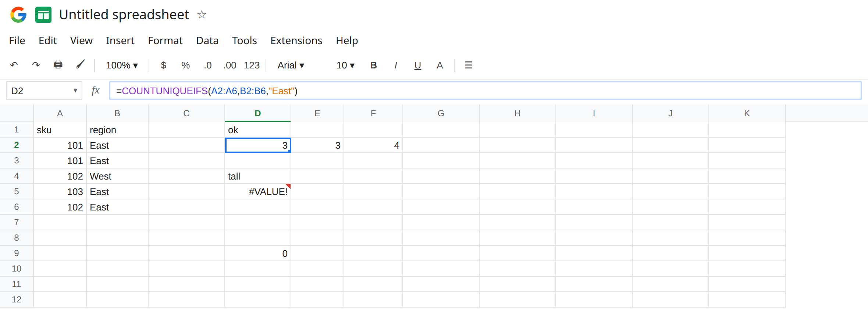This screenshot has height=312, width=868.
Task: Select column D header
Action: tap(257, 113)
